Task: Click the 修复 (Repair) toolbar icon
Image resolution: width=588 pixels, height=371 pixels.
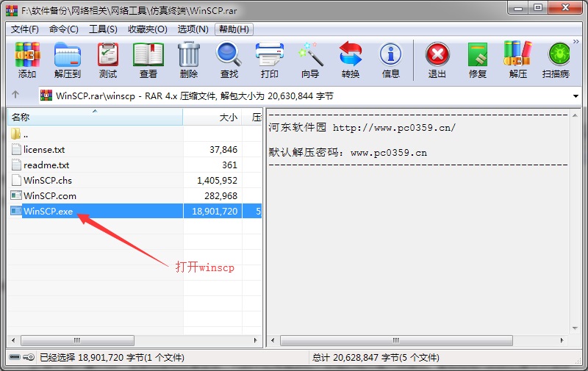Action: click(477, 55)
